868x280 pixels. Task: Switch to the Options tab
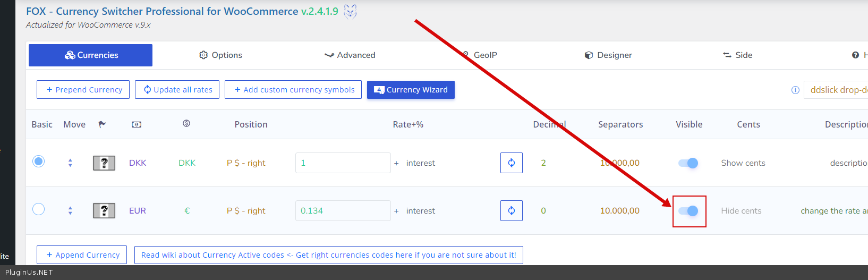click(x=220, y=55)
